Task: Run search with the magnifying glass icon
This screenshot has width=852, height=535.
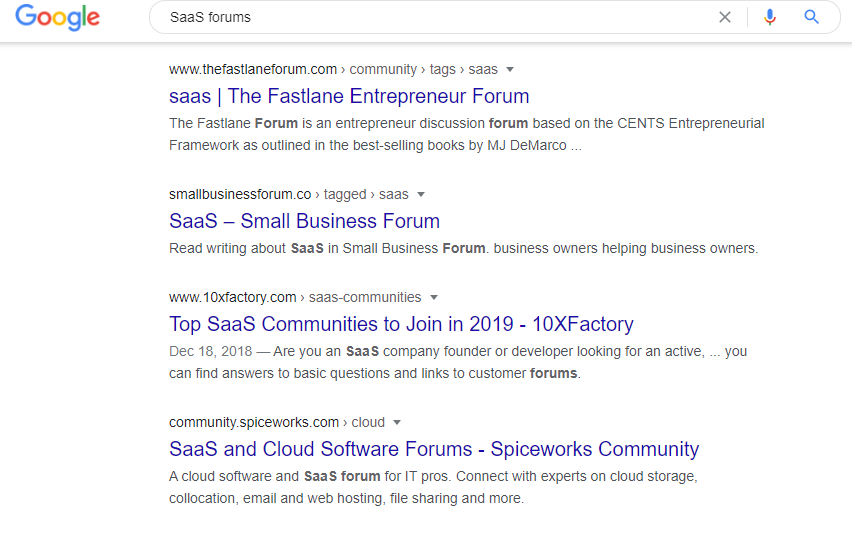Action: point(811,17)
